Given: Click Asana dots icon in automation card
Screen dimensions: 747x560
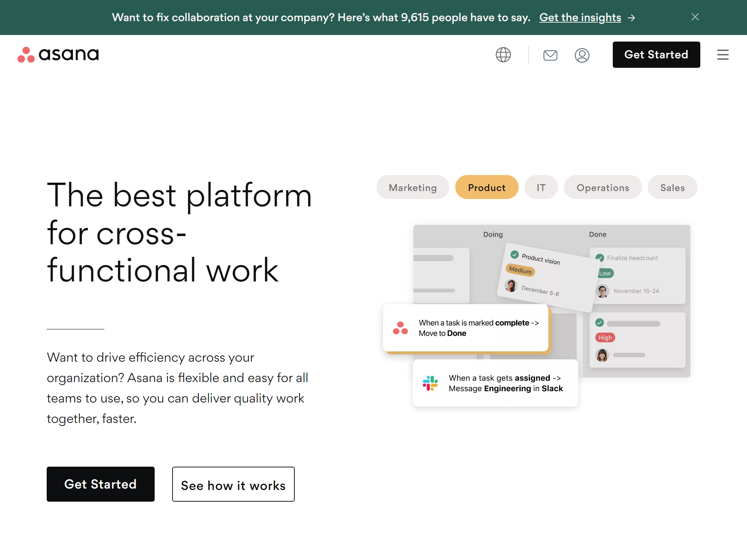Looking at the screenshot, I should pos(400,328).
